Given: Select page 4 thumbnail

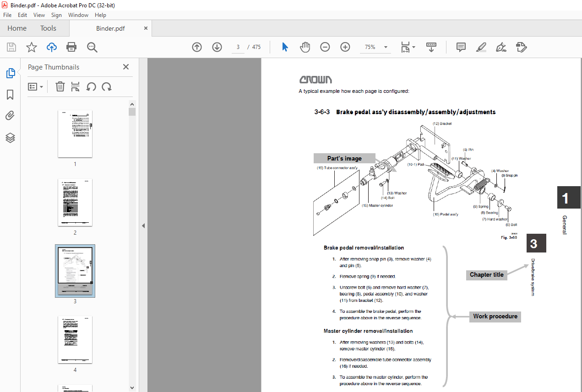Looking at the screenshot, I should tap(75, 340).
